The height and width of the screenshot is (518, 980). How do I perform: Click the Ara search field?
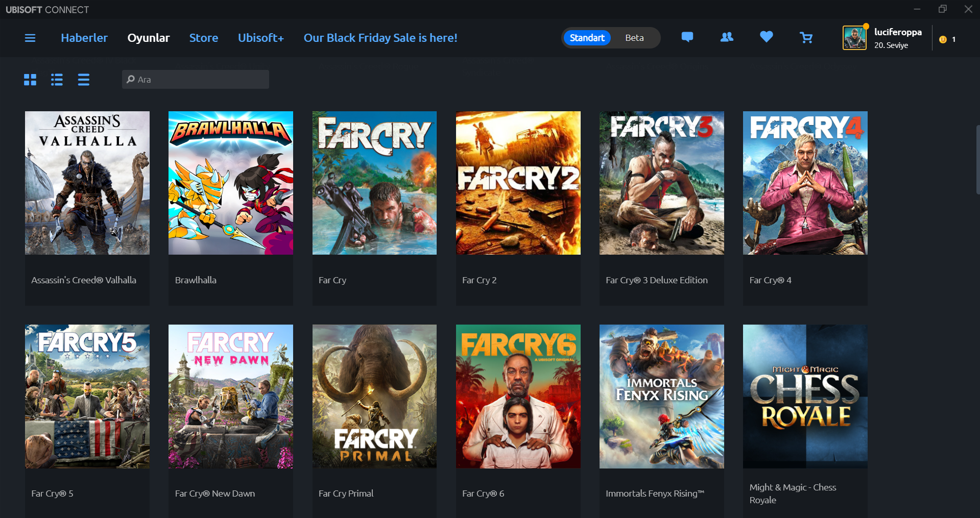coord(196,80)
